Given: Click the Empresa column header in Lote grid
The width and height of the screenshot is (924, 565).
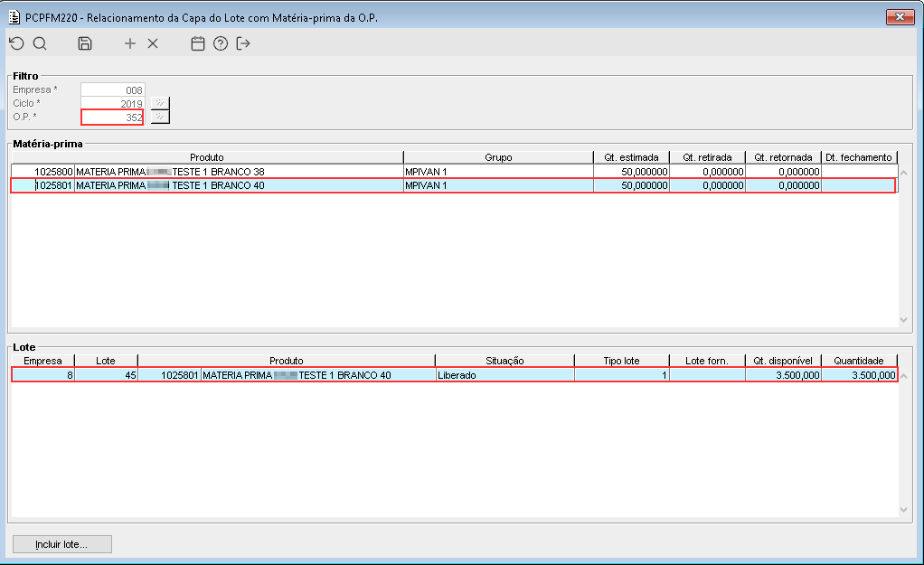Looking at the screenshot, I should 43,361.
